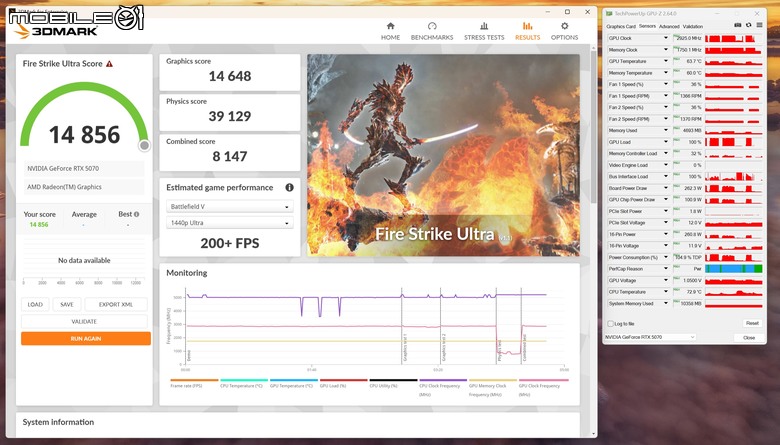Open the GPU Load sensor dropdown
The width and height of the screenshot is (780, 445).
coord(666,142)
